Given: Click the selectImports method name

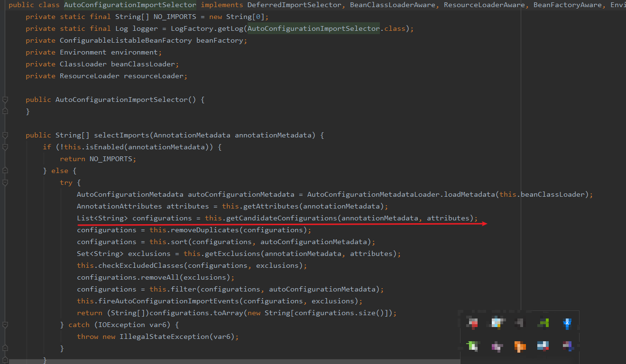Looking at the screenshot, I should tap(121, 135).
